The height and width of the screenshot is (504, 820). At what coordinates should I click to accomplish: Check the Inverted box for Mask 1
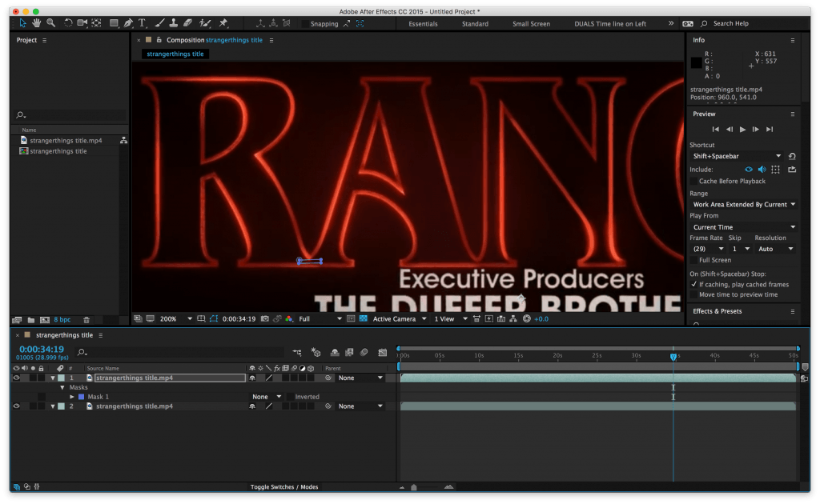[290, 397]
